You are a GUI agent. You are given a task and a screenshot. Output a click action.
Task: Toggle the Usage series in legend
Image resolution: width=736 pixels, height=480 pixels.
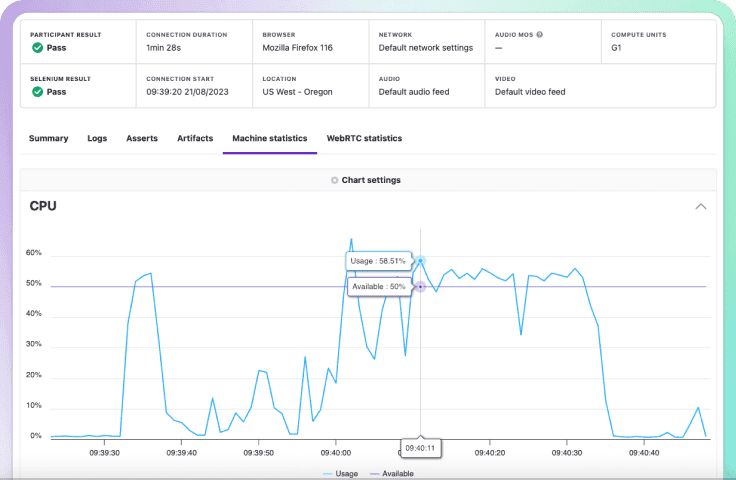[x=344, y=473]
